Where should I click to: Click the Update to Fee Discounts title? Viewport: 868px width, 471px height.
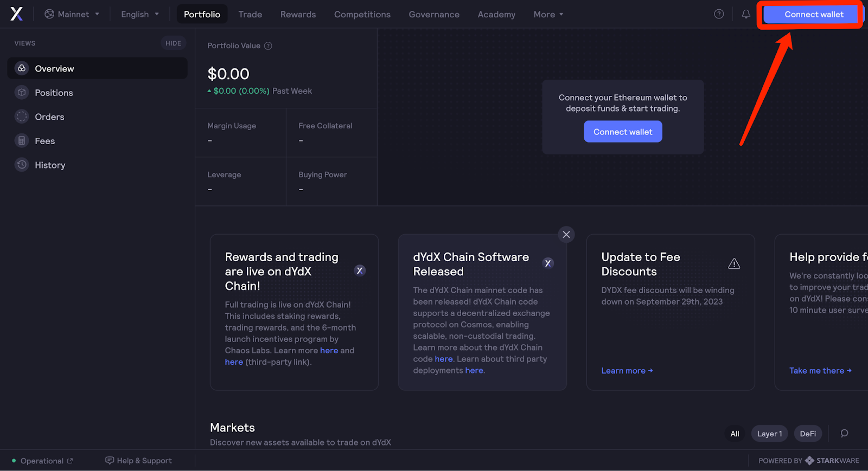641,264
